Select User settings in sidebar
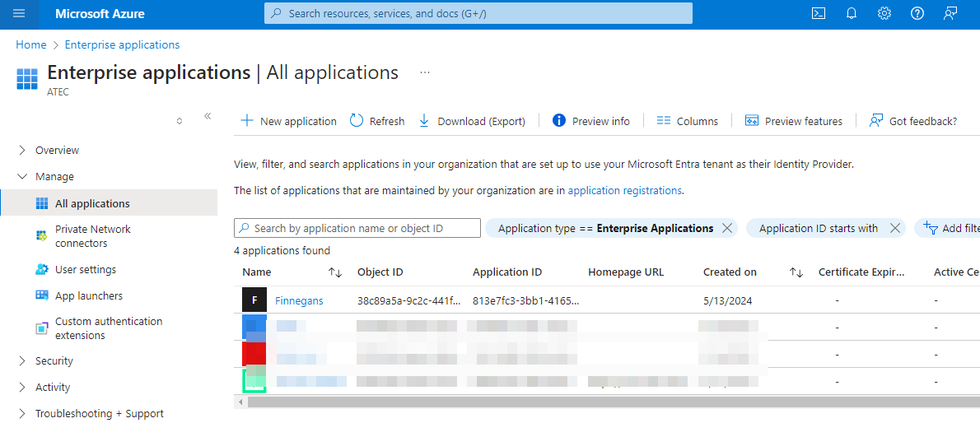The height and width of the screenshot is (423, 980). click(x=86, y=270)
